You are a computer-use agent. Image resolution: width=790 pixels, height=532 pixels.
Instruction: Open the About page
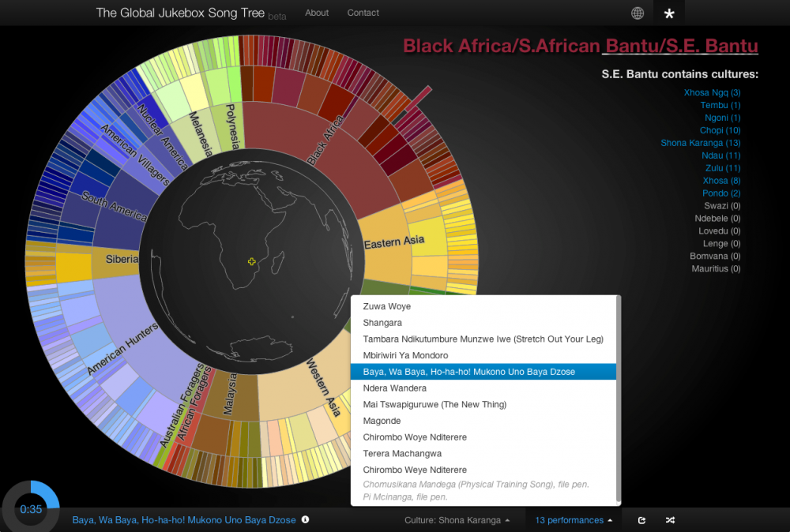click(x=317, y=13)
